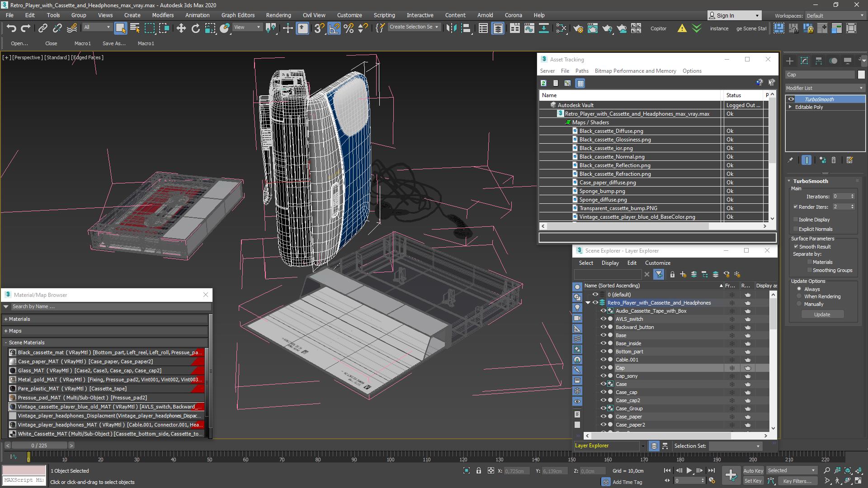Viewport: 868px width, 488px height.
Task: Open Paths menu in Asset Tracking
Action: (x=582, y=71)
